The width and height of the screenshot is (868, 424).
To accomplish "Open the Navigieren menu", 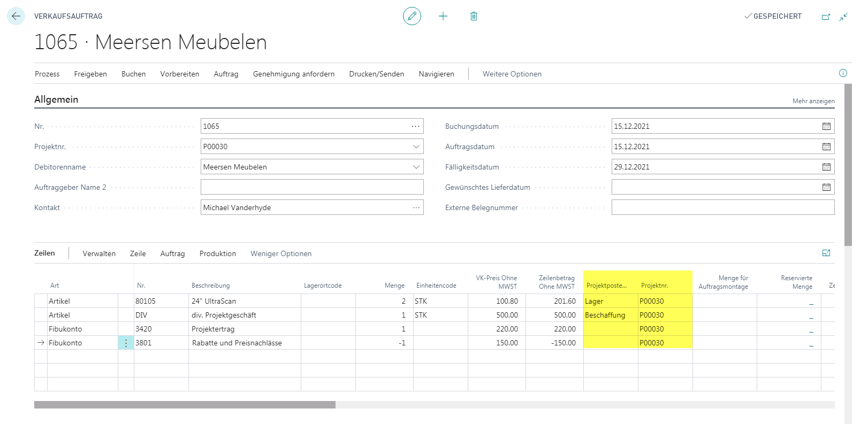I will (436, 74).
